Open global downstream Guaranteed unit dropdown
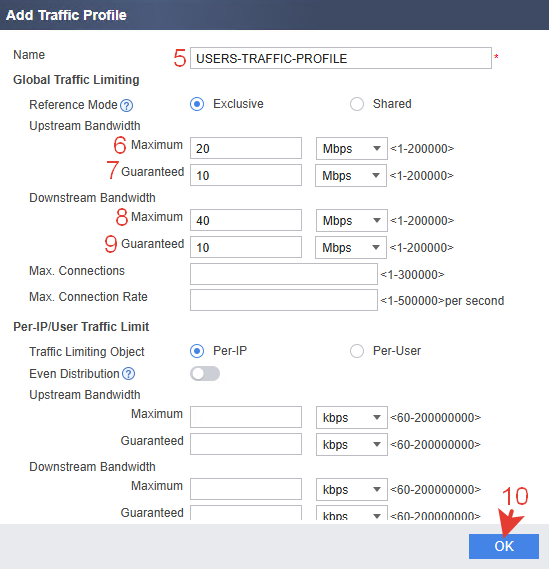Screen dimensions: 549x569 click(351, 247)
